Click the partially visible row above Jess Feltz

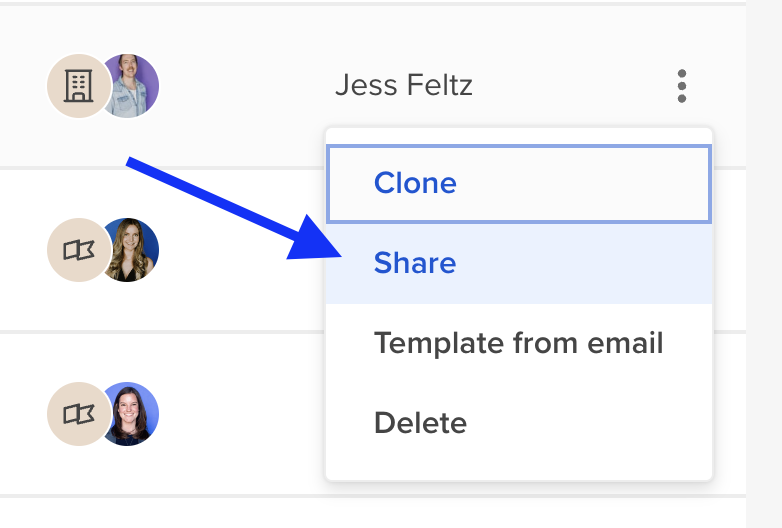point(373,1)
